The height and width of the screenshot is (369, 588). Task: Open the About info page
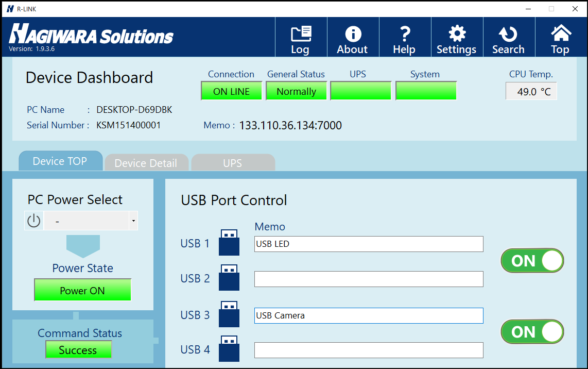pyautogui.click(x=353, y=37)
